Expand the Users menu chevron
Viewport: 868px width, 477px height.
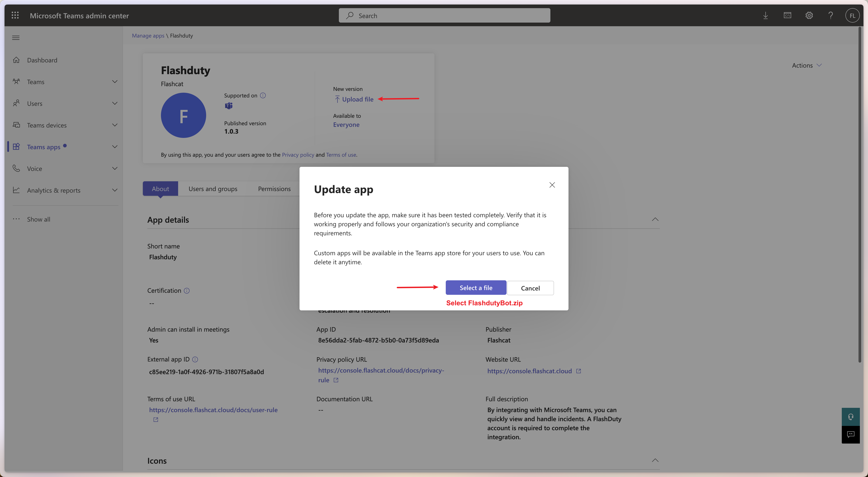coord(115,103)
